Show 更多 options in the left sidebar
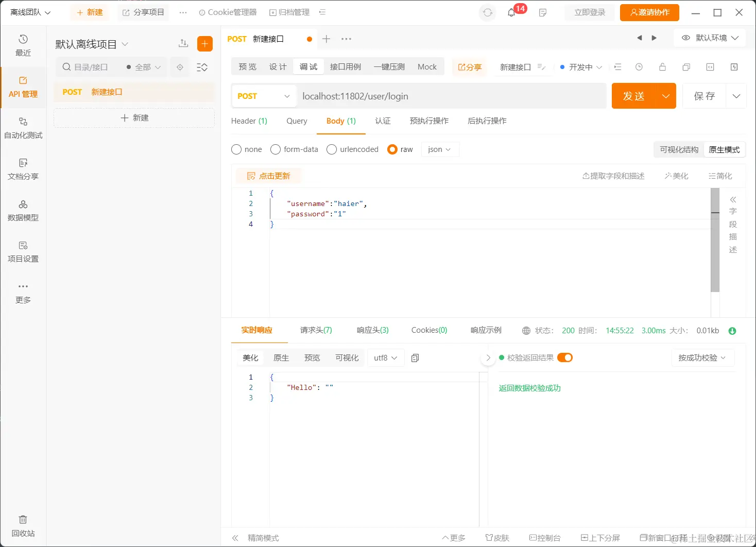This screenshot has height=547, width=756. (23, 293)
